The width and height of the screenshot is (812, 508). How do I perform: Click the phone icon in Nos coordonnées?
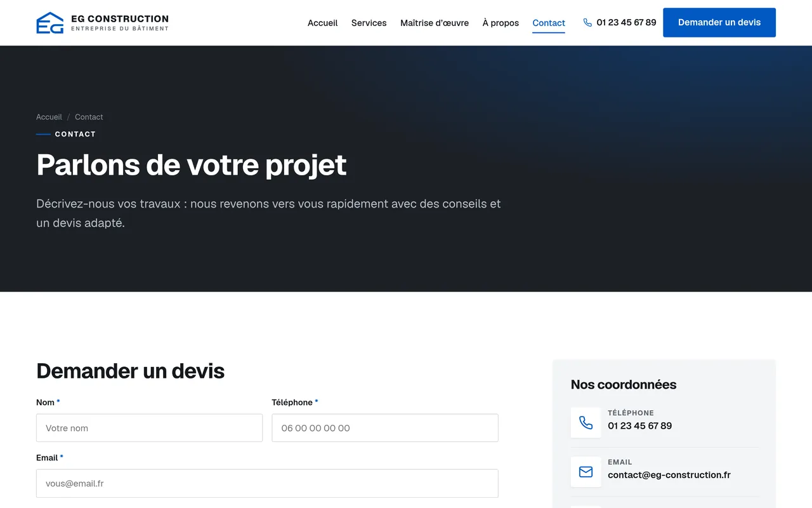tap(586, 423)
